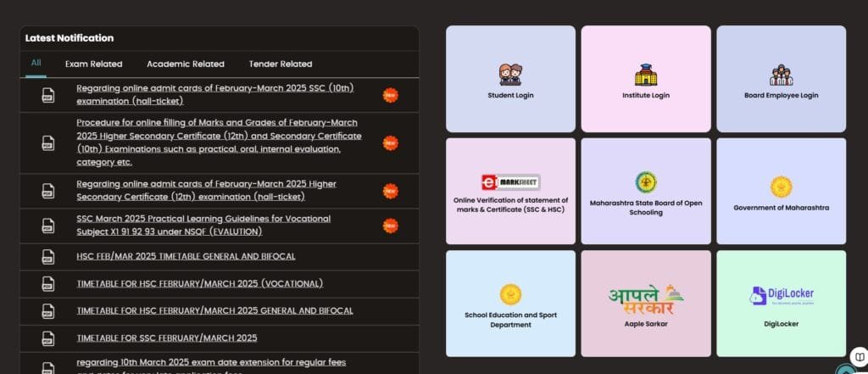
Task: Click the School Education and Sport Department emblem
Action: coord(510,294)
